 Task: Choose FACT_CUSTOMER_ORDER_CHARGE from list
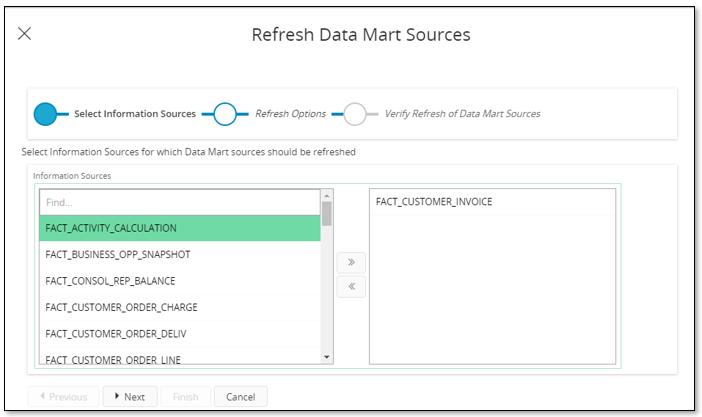tap(180, 306)
